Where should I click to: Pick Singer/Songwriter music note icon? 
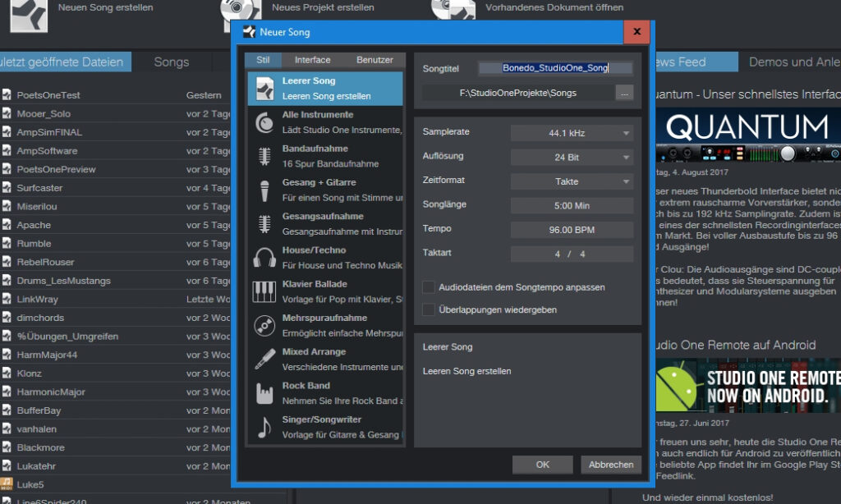[264, 428]
